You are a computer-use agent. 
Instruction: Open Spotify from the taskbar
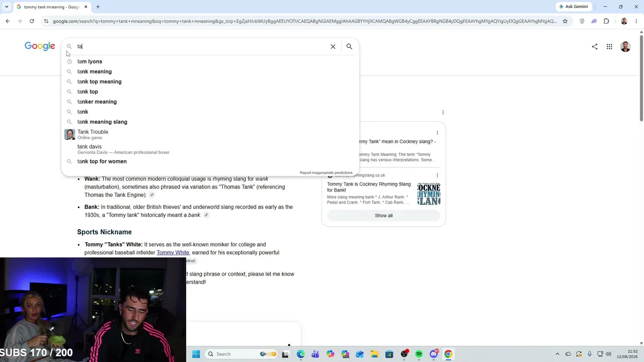[x=419, y=354]
